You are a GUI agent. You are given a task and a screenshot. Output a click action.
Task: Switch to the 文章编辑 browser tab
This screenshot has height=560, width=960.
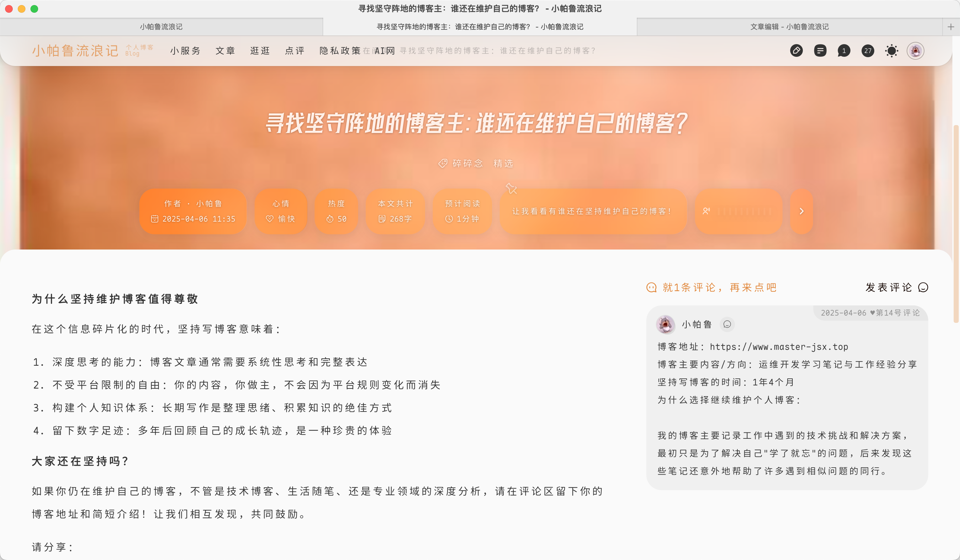point(789,27)
